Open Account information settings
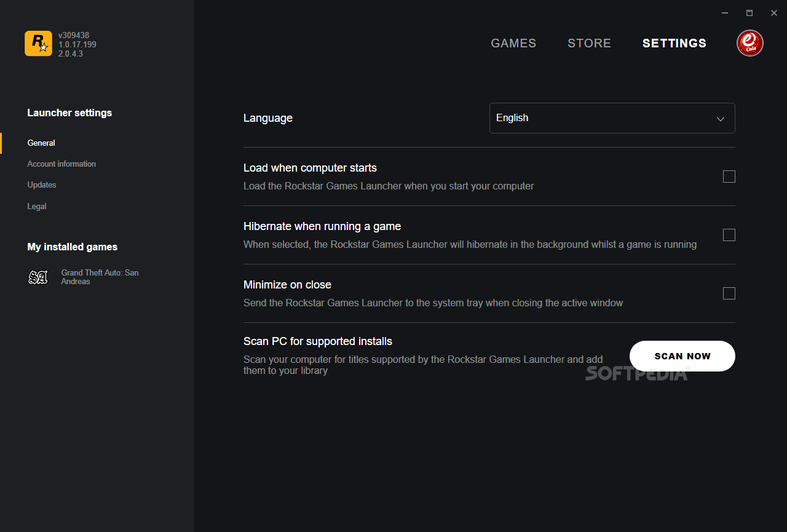787x532 pixels. 61,164
